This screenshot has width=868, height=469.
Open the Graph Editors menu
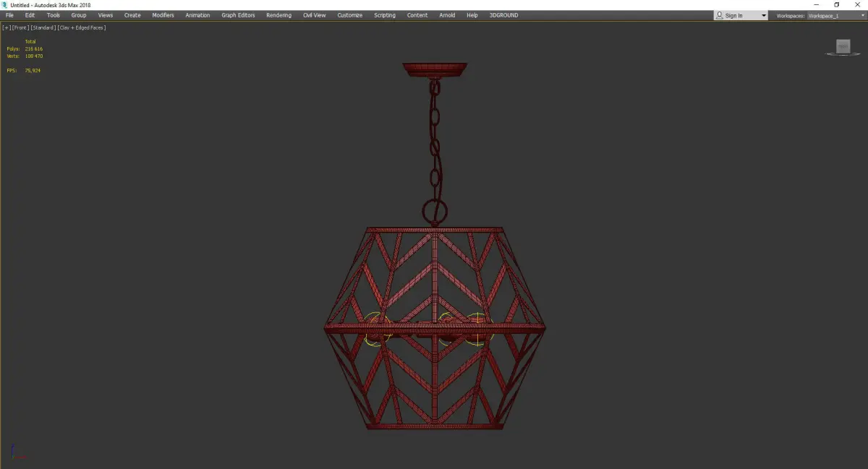pyautogui.click(x=238, y=15)
